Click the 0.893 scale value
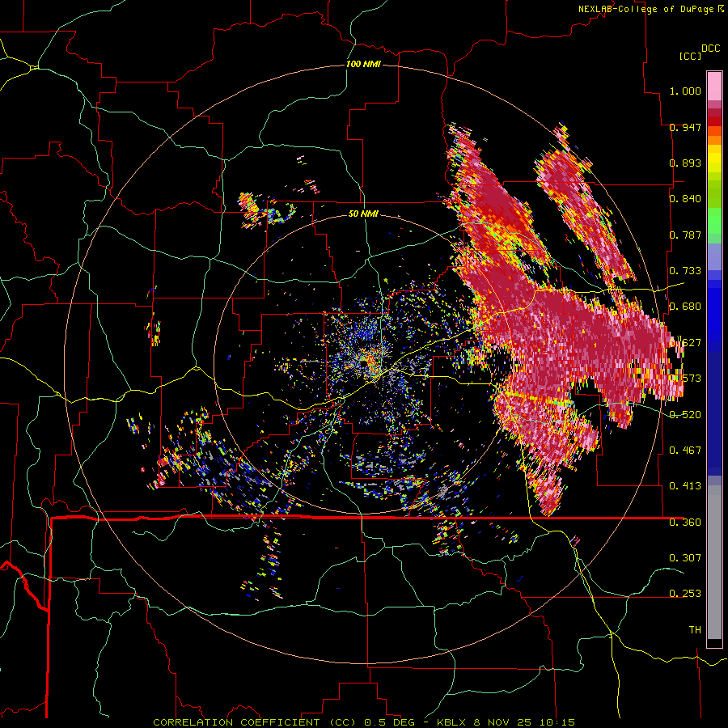 pyautogui.click(x=685, y=163)
